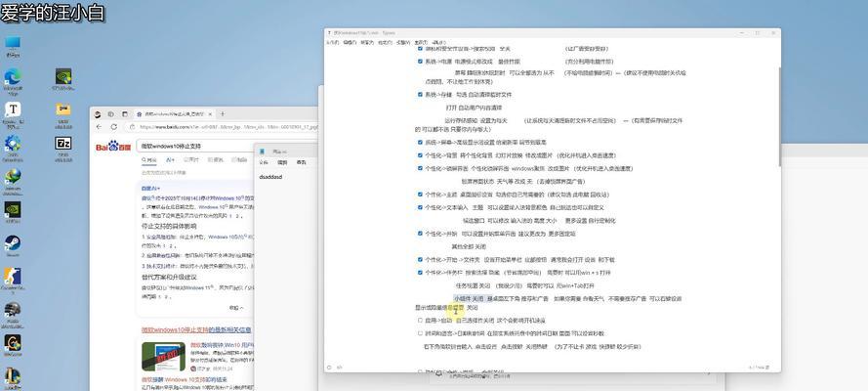Uncheck the 个性化->开始->文件夹 checkbox

point(420,259)
